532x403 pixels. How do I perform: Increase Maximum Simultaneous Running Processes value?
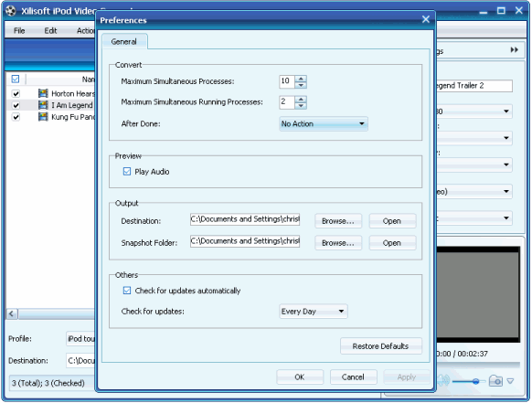(x=301, y=99)
